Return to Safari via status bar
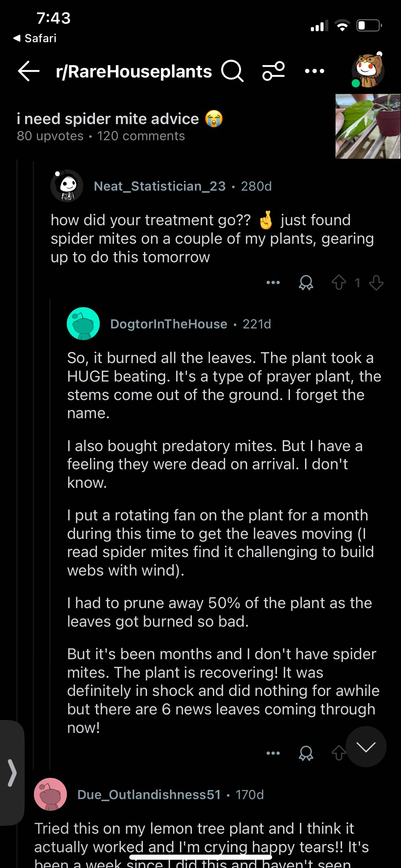The width and height of the screenshot is (401, 868). coord(35,38)
